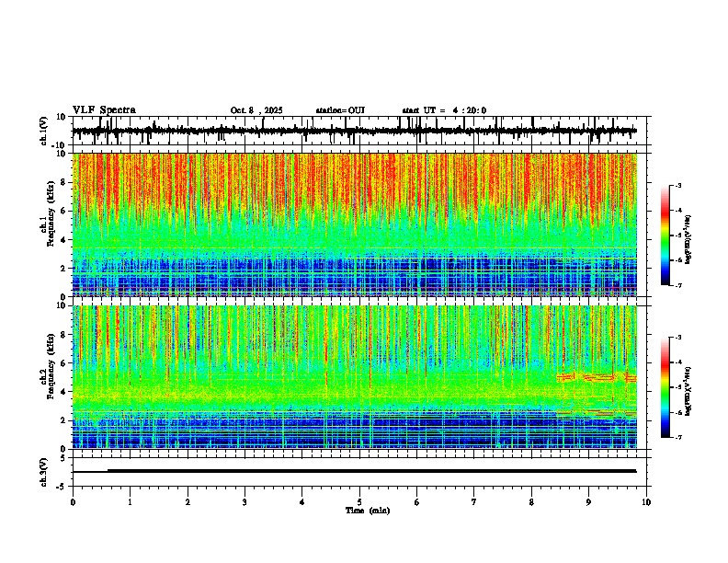
Task: Click the "2" kHz tick of ch.2 spectrogram
Action: click(63, 420)
